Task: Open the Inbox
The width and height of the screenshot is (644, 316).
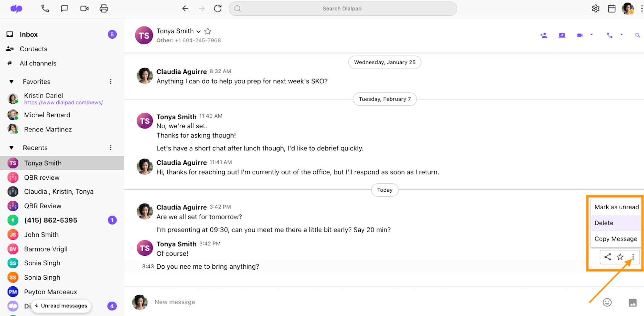Action: click(29, 34)
